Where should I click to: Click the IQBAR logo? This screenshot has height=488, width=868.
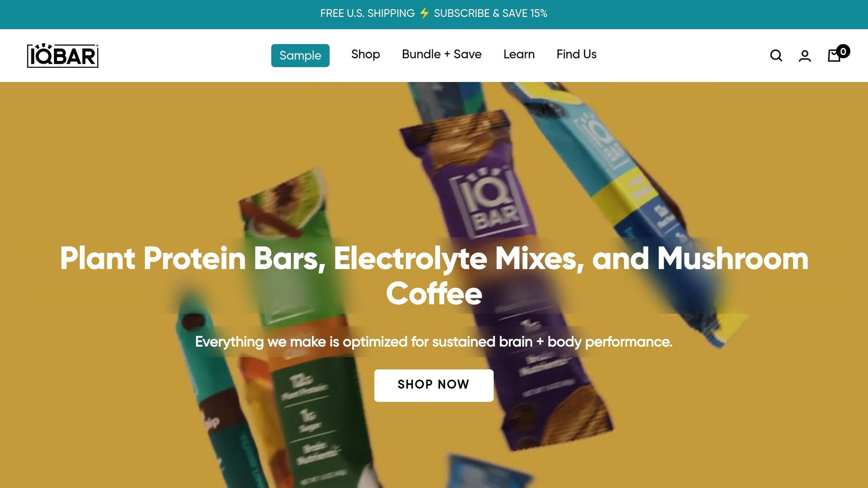(63, 55)
